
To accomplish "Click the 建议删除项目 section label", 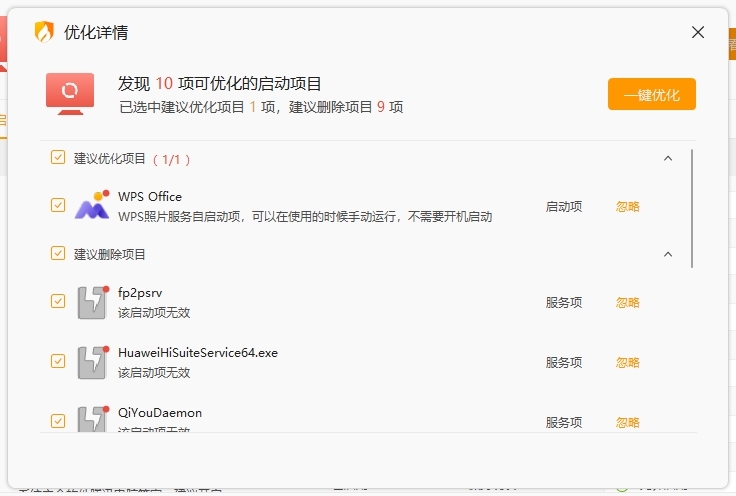I will [109, 254].
